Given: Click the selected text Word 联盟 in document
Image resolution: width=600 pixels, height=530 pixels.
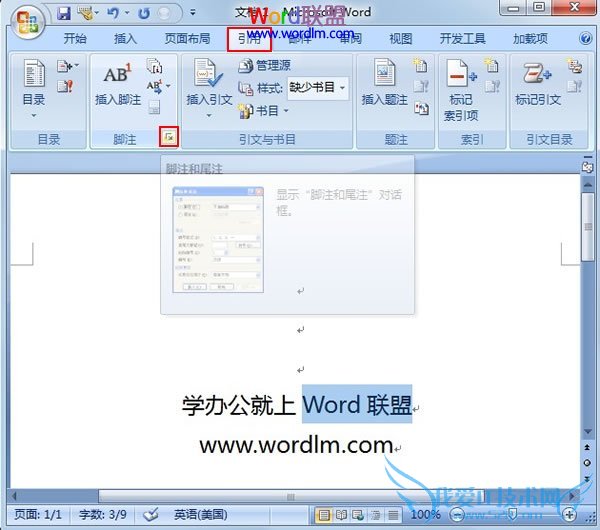Looking at the screenshot, I should point(357,404).
